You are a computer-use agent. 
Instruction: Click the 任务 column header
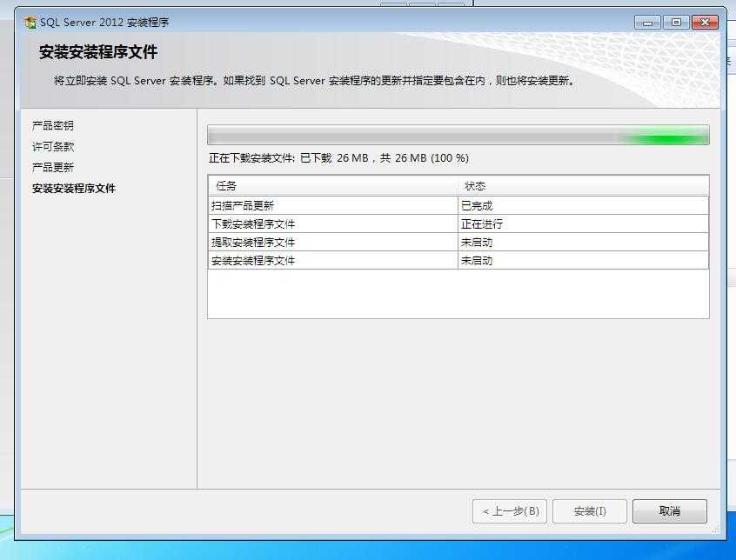(x=333, y=186)
